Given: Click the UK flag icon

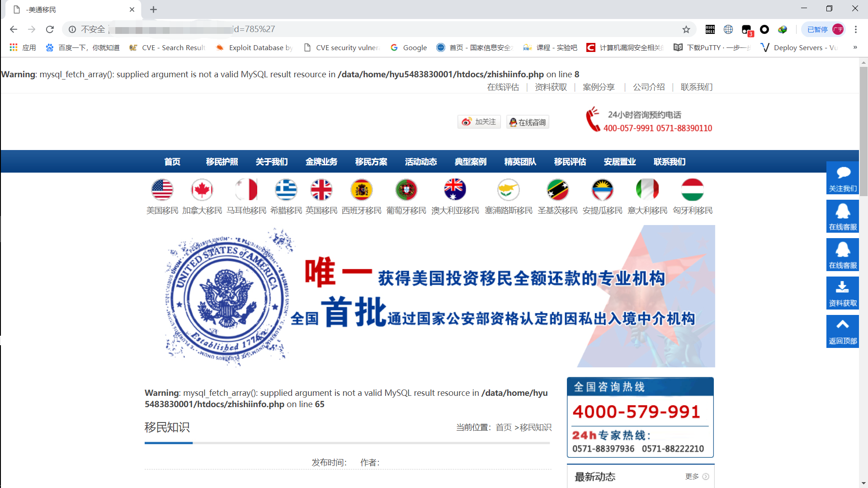Looking at the screenshot, I should (321, 190).
